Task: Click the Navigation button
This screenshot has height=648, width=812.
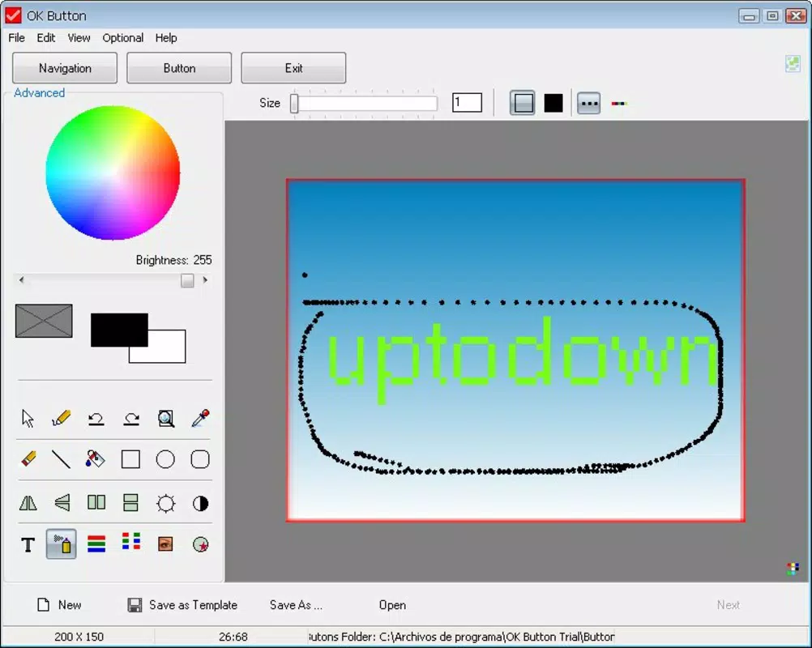Action: [x=65, y=68]
